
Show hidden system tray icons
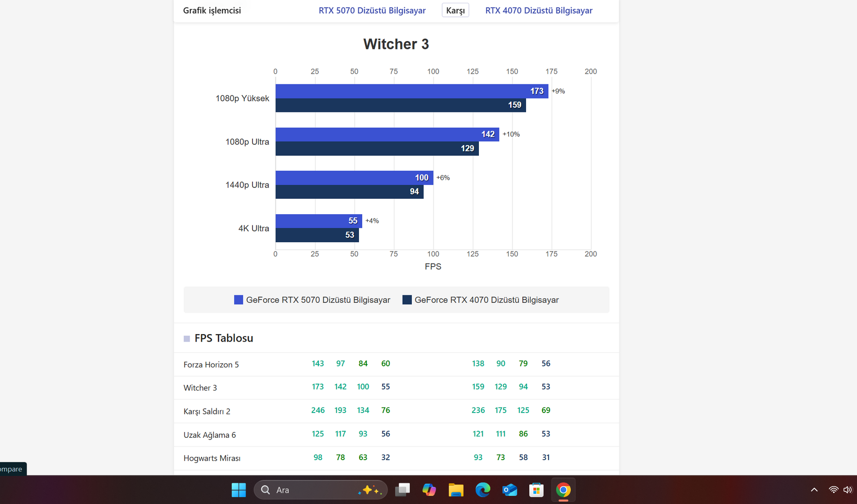(x=814, y=490)
